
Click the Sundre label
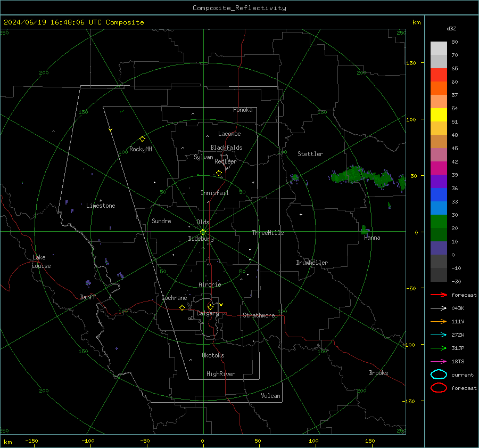tap(161, 221)
